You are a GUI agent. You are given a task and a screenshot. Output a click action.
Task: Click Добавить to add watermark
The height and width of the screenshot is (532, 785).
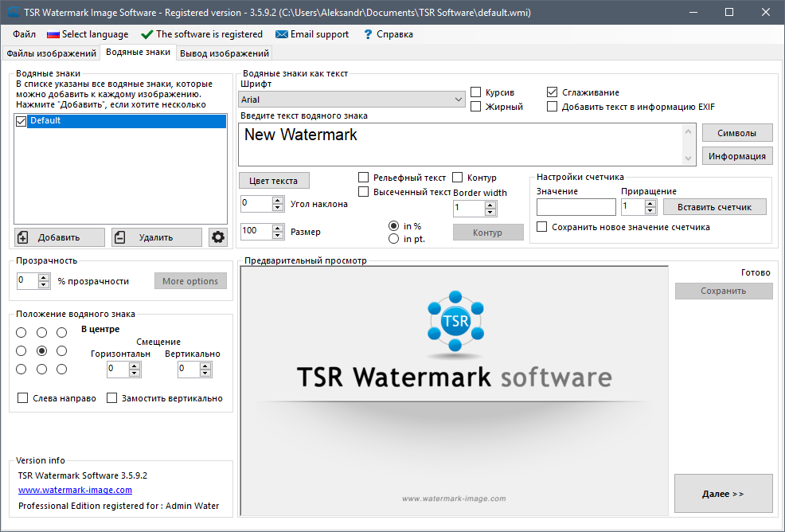click(60, 237)
